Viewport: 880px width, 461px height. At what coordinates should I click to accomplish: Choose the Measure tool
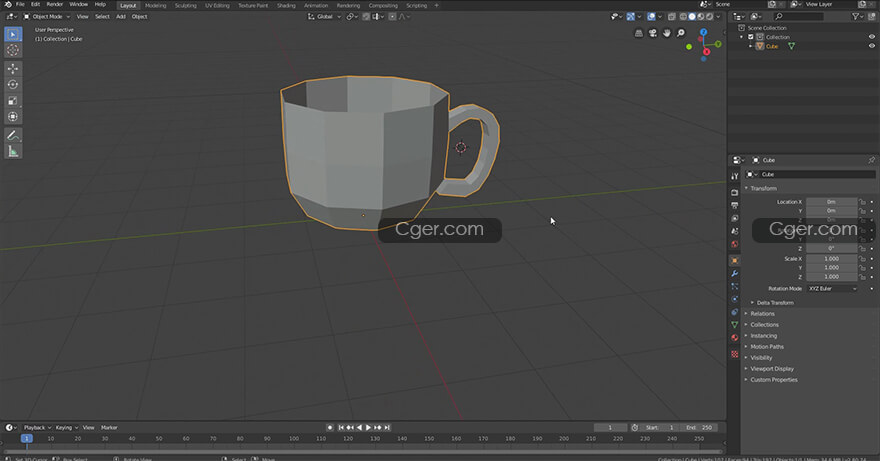pos(13,151)
